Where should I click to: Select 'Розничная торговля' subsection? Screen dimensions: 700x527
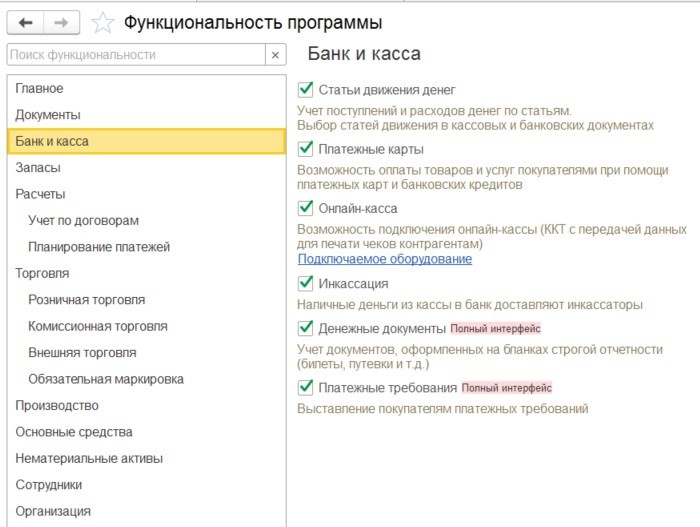coord(146,299)
